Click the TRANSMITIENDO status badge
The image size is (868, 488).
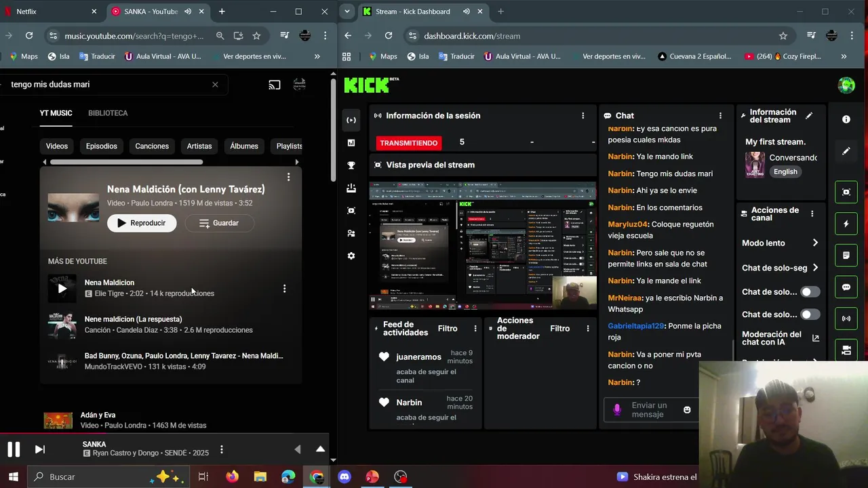[409, 143]
